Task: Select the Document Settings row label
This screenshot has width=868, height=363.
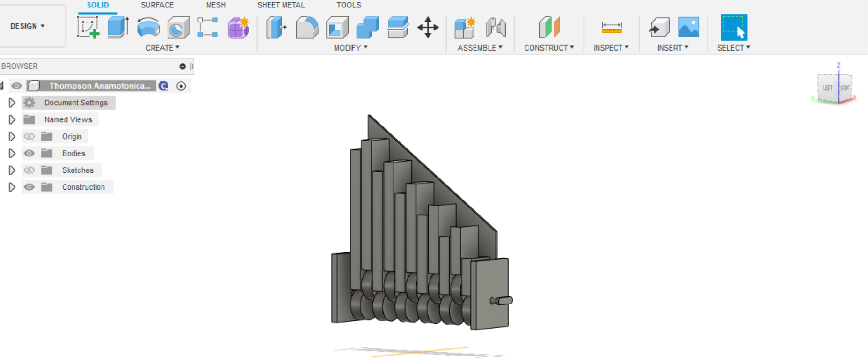Action: tap(76, 103)
